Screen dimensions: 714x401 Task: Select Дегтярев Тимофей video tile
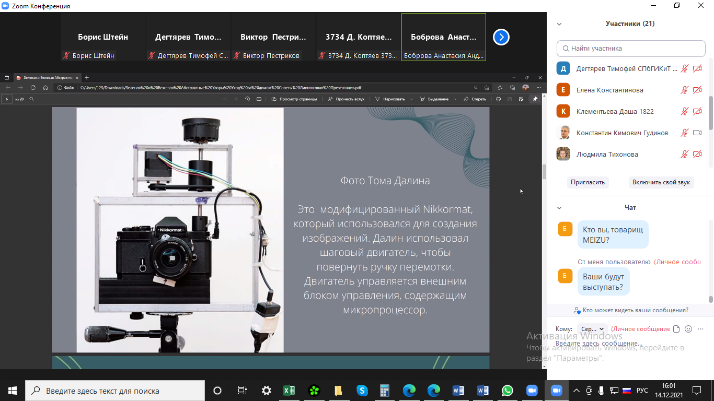(x=188, y=37)
